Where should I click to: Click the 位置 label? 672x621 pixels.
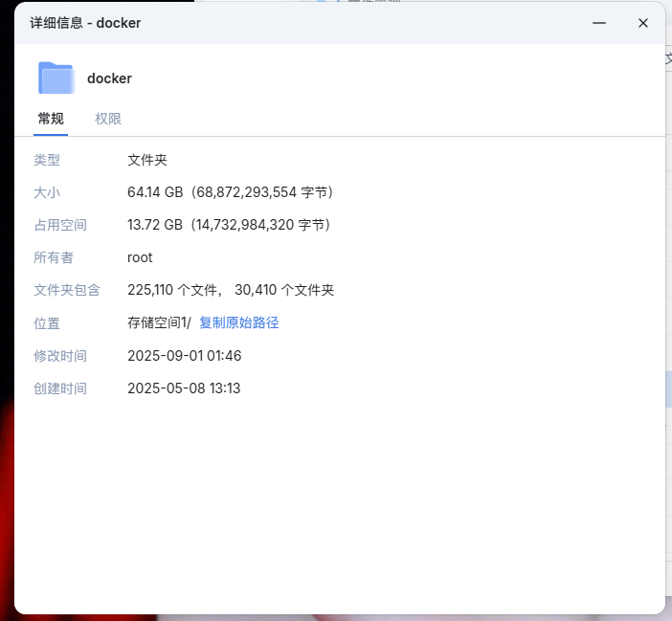point(47,322)
